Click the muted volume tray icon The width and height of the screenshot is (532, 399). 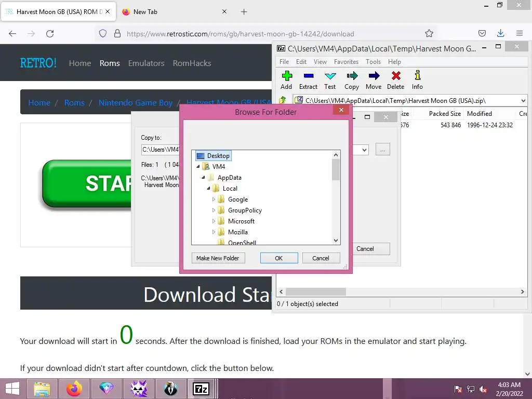(x=483, y=389)
